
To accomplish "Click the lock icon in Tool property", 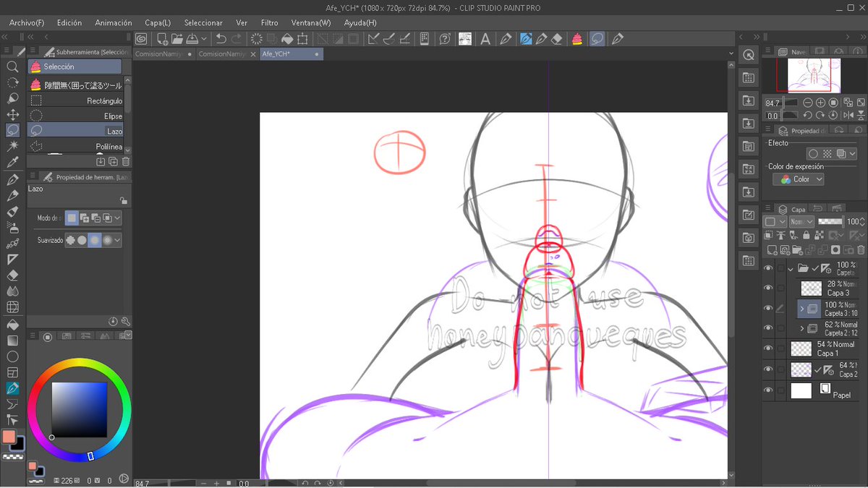I will click(x=124, y=201).
